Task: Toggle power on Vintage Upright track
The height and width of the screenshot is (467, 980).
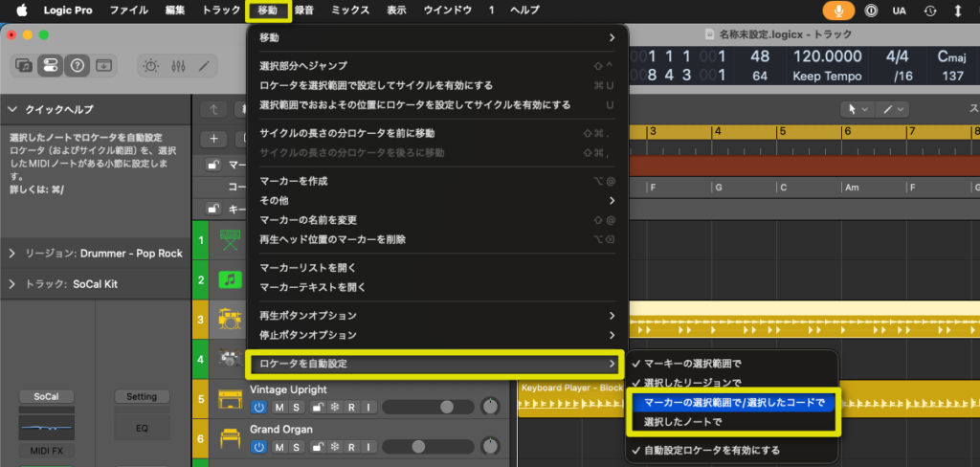Action: click(258, 409)
